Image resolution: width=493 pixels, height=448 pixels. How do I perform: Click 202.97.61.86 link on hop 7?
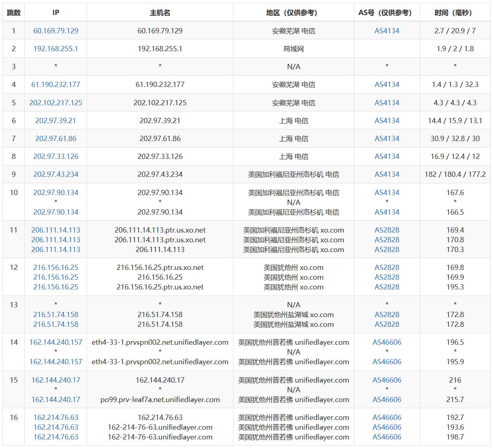click(56, 138)
